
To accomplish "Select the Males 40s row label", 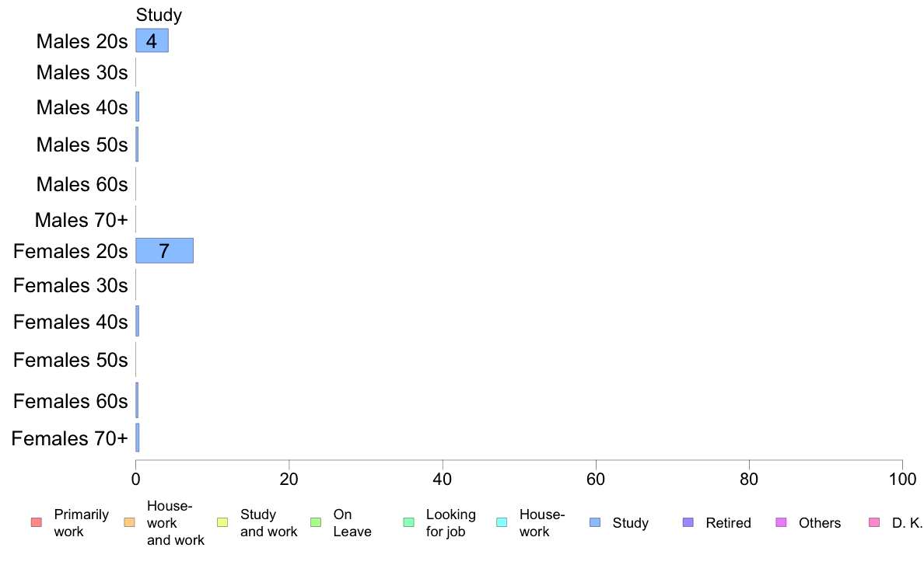I will point(82,107).
